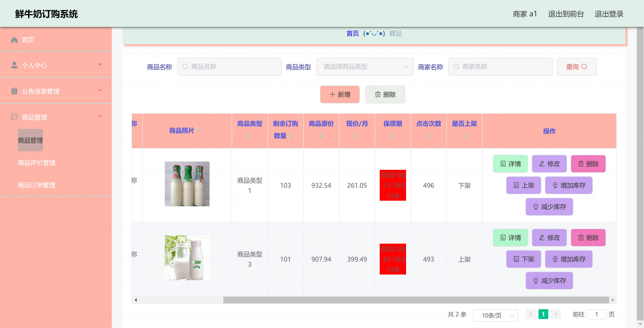The width and height of the screenshot is (644, 328).
Task: Click the 932.54 original price cell
Action: click(x=321, y=185)
